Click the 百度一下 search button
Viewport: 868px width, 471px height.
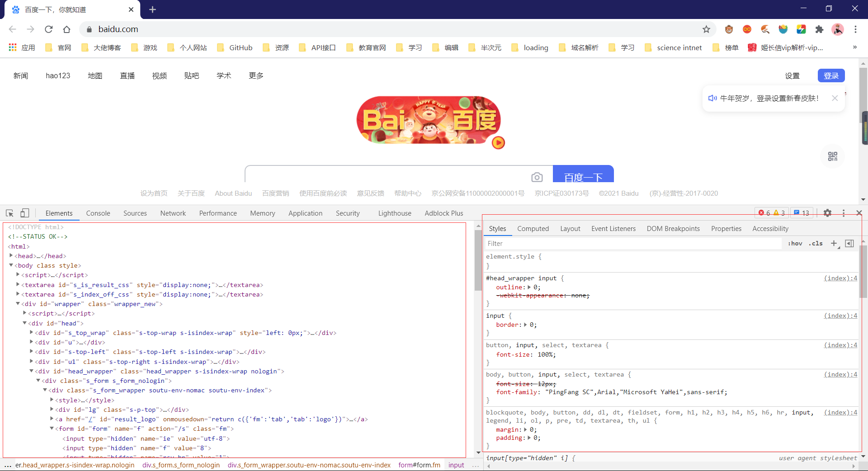pos(583,174)
